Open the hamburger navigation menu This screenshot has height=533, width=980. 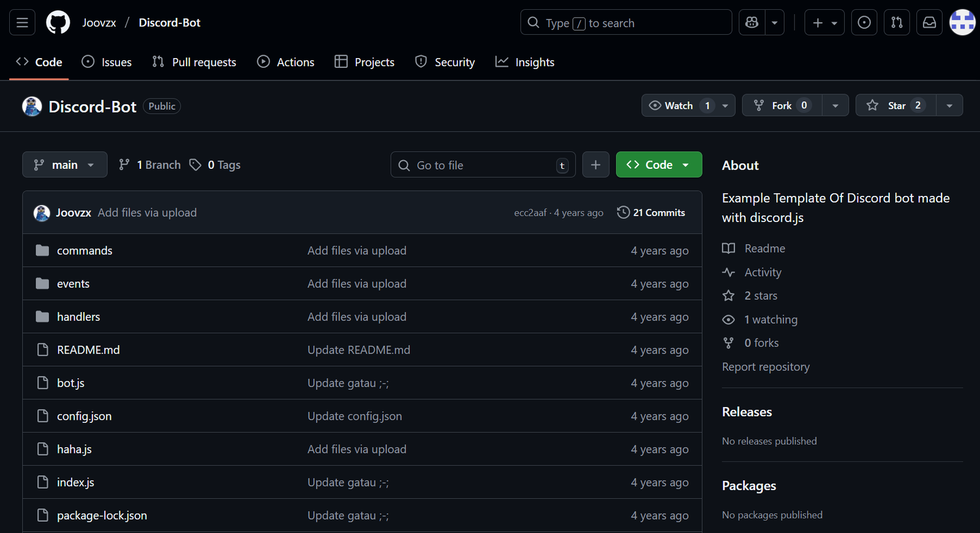pyautogui.click(x=22, y=23)
